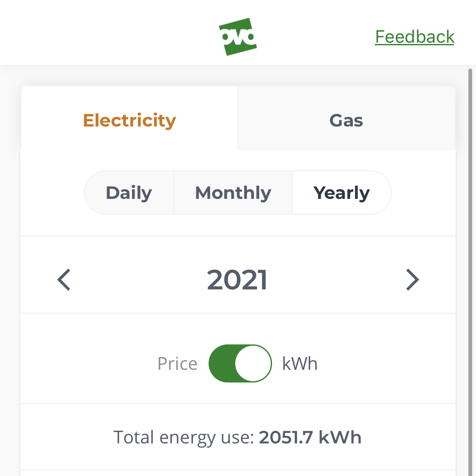
Task: Click the 2051.7 kWh usage value
Action: pos(310,437)
